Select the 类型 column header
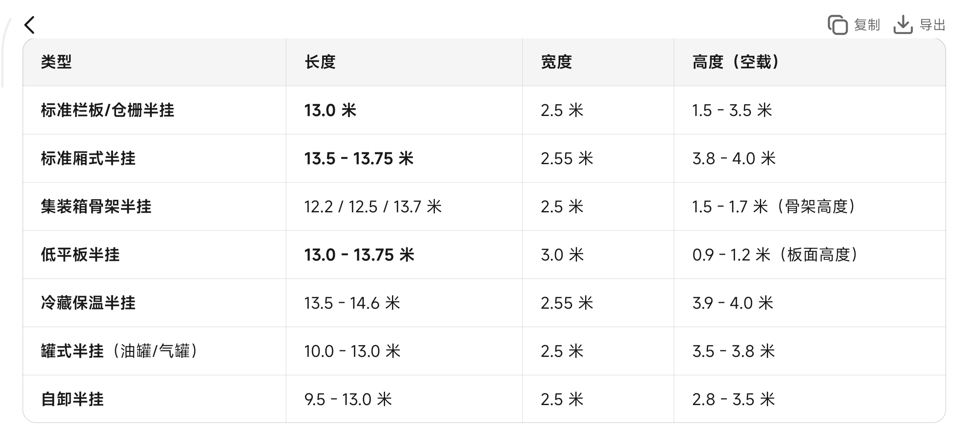The image size is (980, 441). (x=56, y=62)
